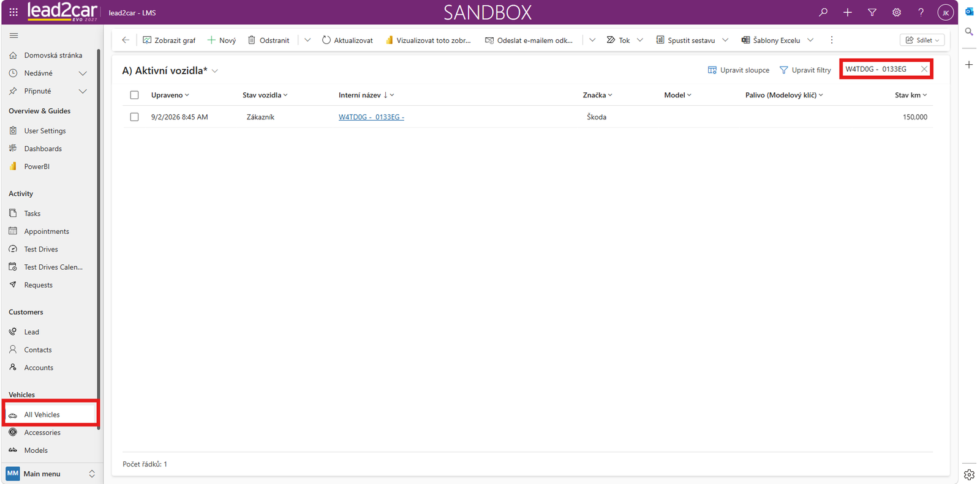This screenshot has height=484, width=980.
Task: Open the help question mark icon
Action: click(921, 12)
